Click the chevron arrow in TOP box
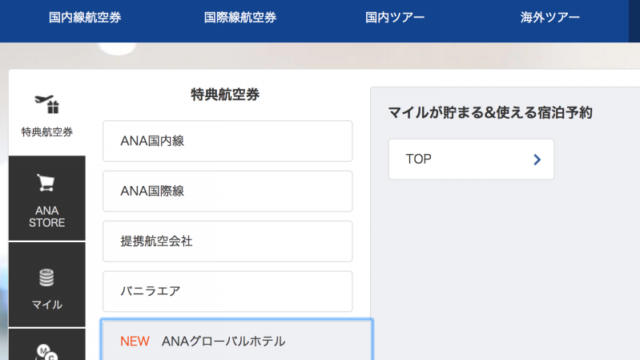Image resolution: width=640 pixels, height=360 pixels. tap(537, 160)
